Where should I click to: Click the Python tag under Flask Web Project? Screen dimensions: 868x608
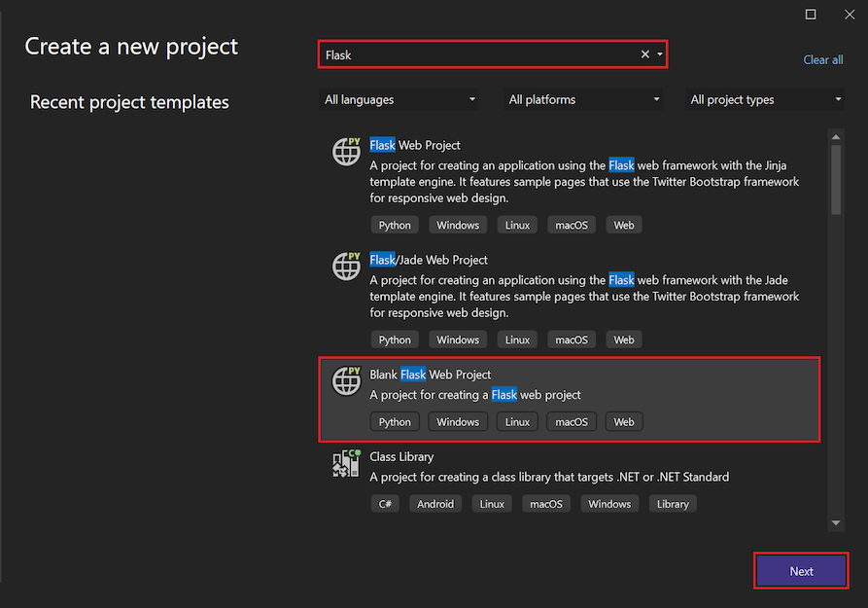(x=395, y=225)
